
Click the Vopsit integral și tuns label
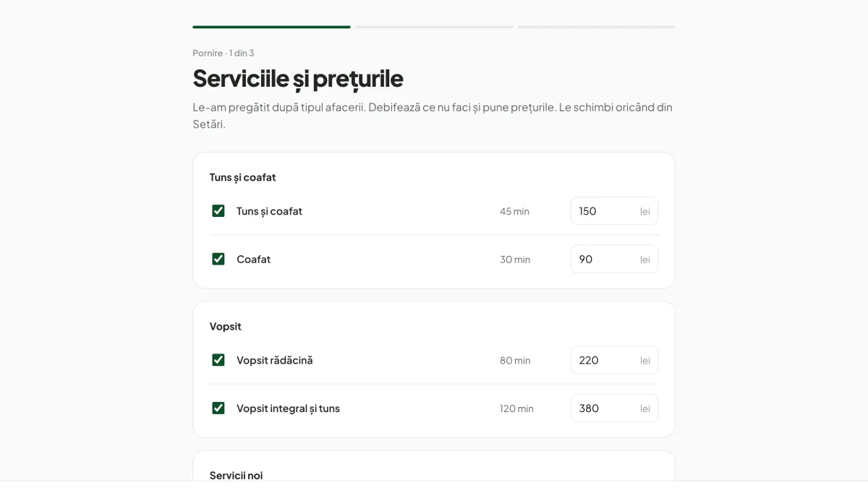pos(288,408)
